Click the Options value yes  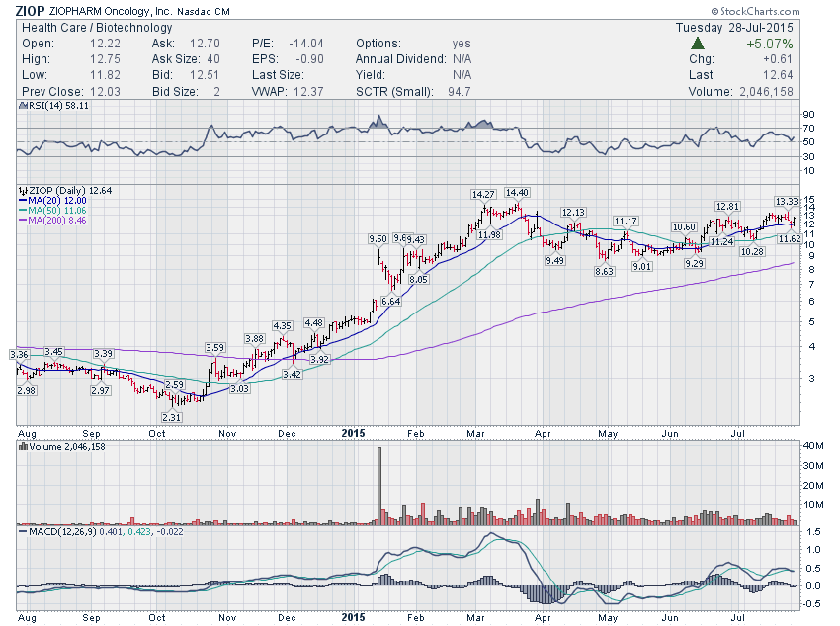coord(462,44)
